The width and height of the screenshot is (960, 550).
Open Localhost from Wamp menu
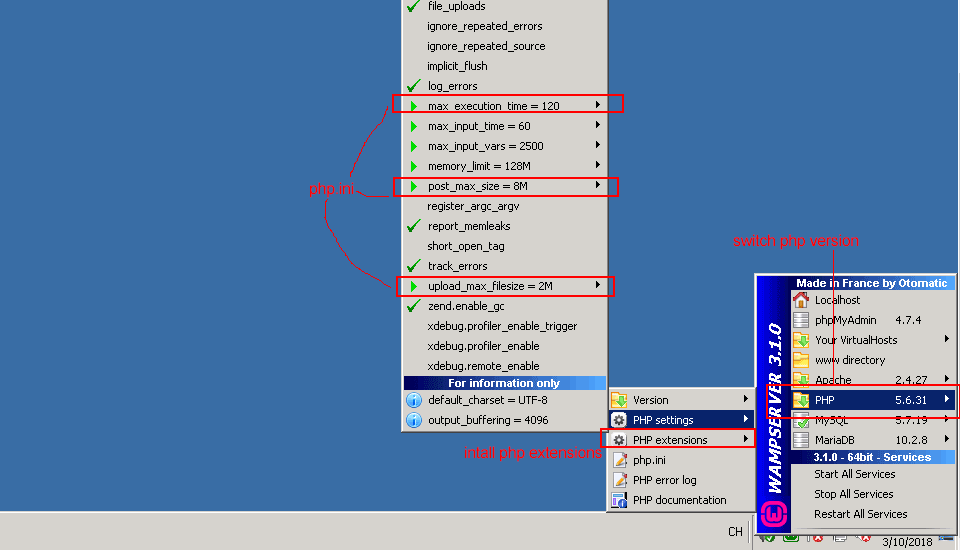872,300
